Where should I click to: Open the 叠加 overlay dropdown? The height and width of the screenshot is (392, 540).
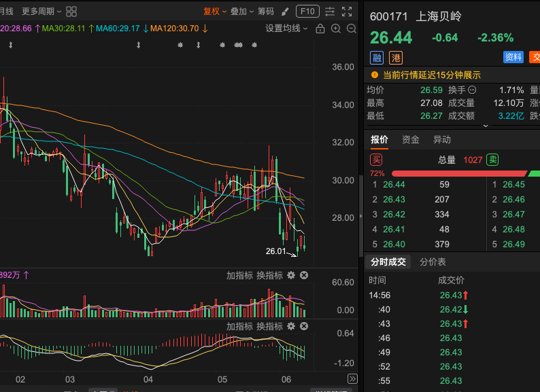coord(241,12)
